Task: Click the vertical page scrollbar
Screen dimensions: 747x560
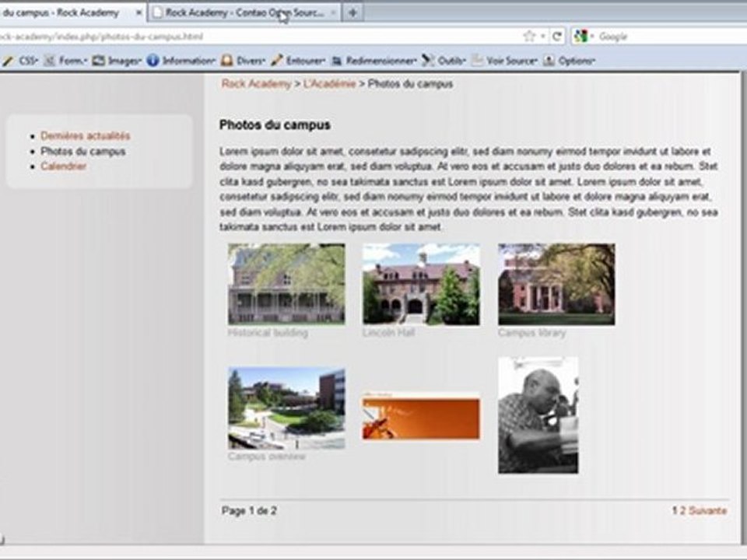Action: (744, 307)
